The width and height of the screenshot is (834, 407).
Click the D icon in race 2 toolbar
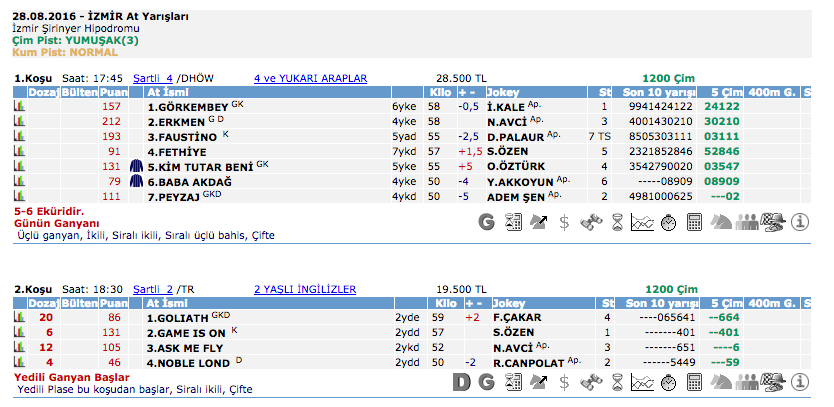pos(461,381)
